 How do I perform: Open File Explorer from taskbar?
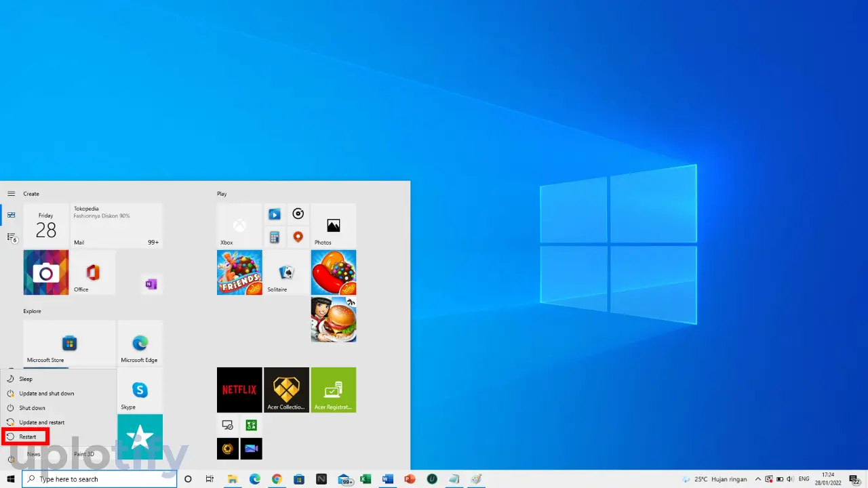tap(233, 479)
